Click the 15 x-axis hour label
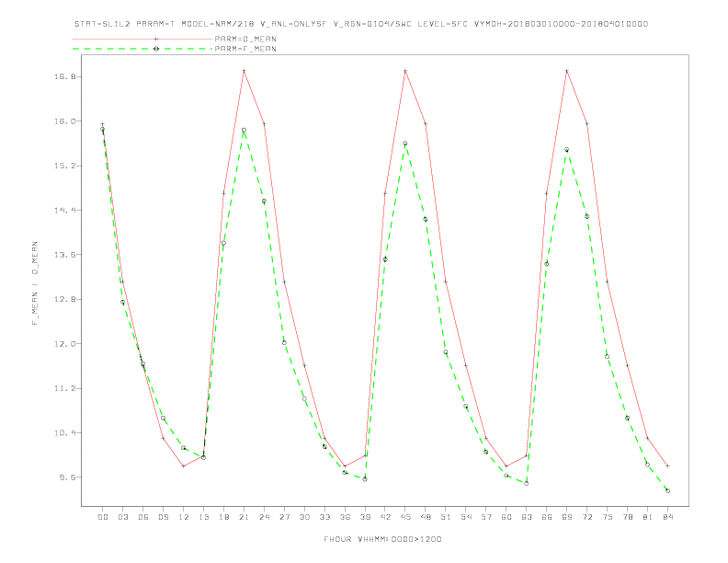Image resolution: width=728 pixels, height=563 pixels. pos(203,517)
